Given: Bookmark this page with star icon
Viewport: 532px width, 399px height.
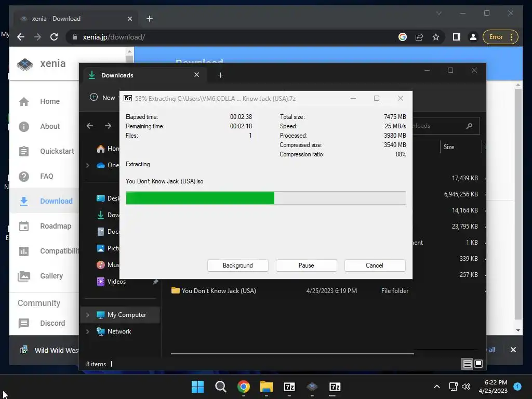Looking at the screenshot, I should pos(436,37).
